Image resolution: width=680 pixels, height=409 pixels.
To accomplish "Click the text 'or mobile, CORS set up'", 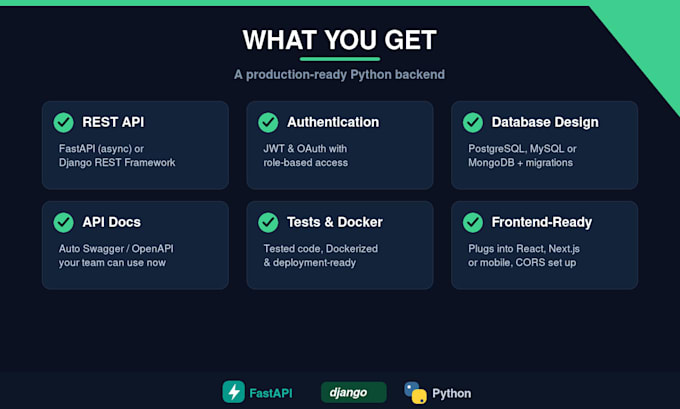I will coord(522,263).
